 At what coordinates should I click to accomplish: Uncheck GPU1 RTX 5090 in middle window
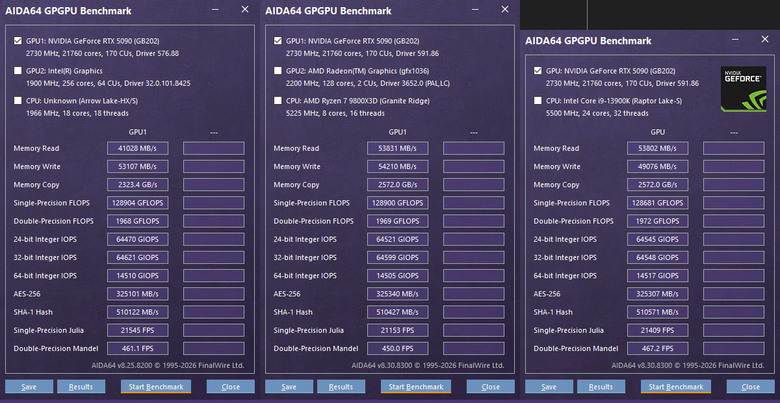[278, 41]
